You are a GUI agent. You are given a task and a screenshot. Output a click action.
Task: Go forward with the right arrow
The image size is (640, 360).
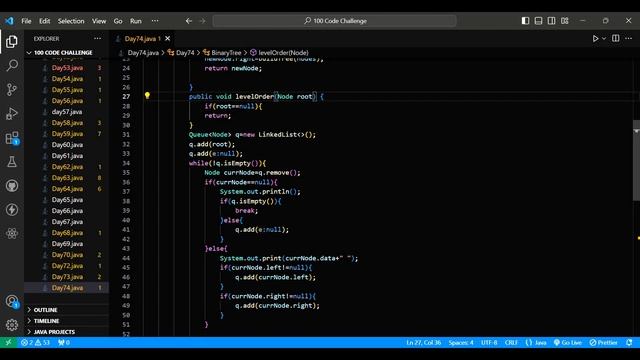(202, 21)
